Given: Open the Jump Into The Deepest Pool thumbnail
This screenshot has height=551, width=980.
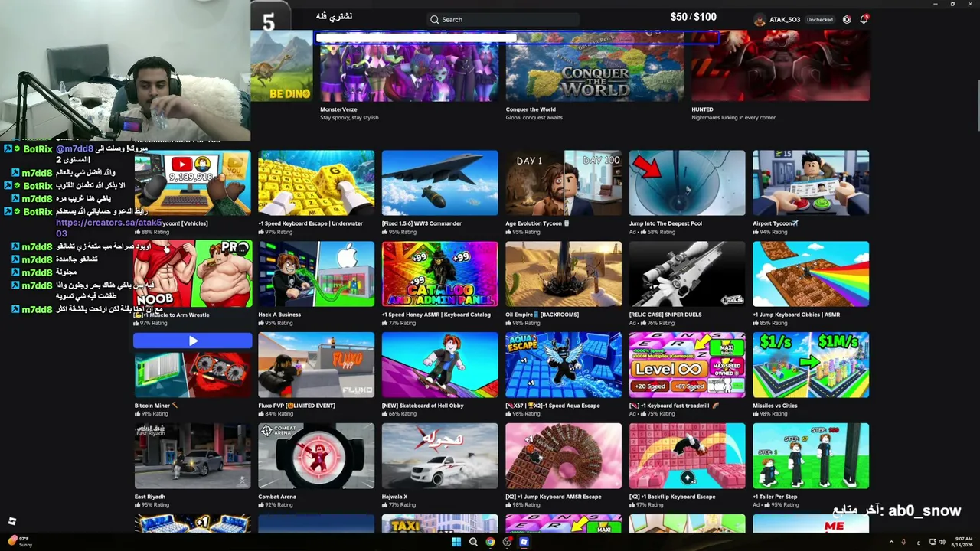Looking at the screenshot, I should pos(687,183).
